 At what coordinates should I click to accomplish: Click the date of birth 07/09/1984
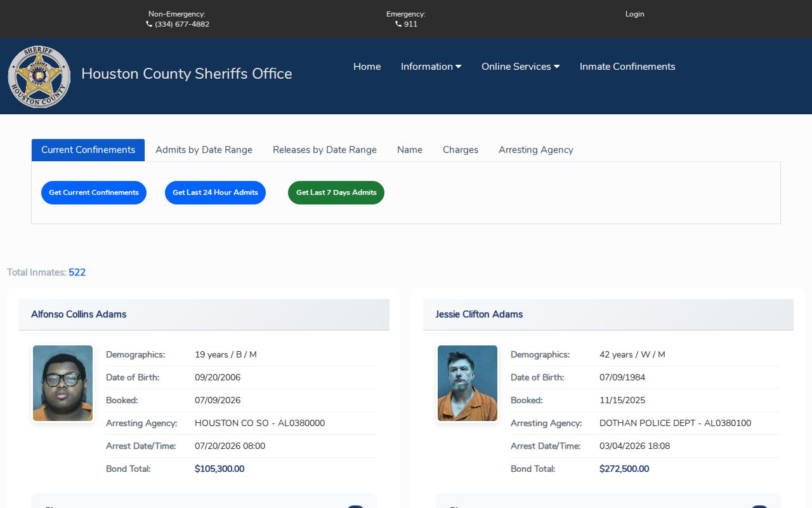coord(622,378)
